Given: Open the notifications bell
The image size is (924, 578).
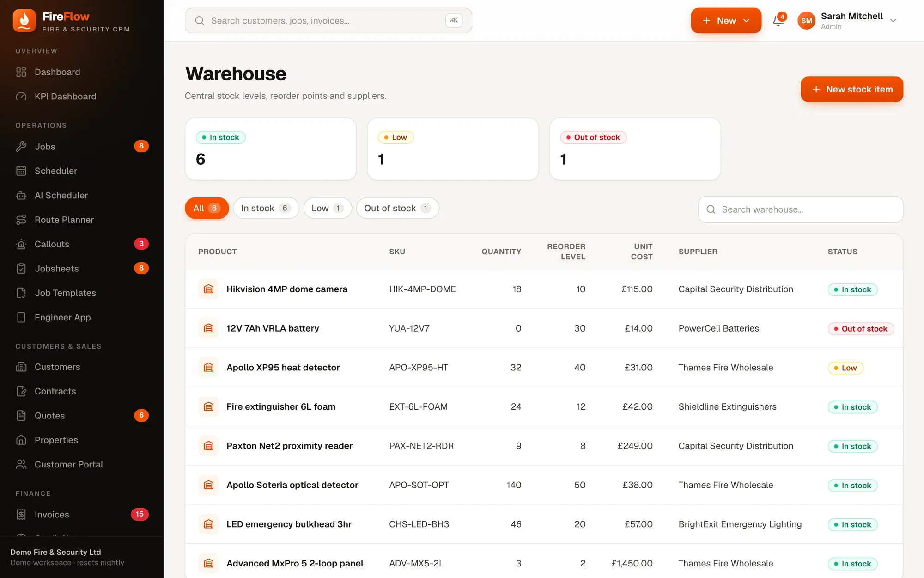Looking at the screenshot, I should 778,20.
